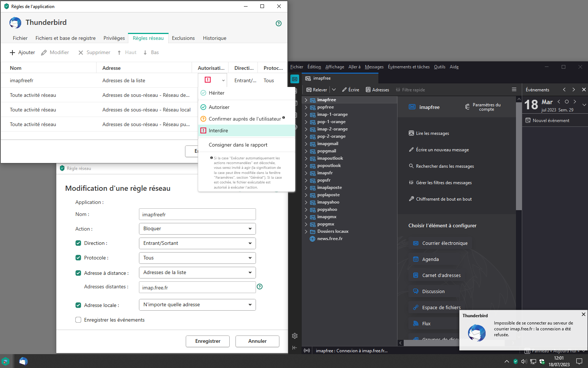588x368 pixels.
Task: Open the hamburger menu in Thunderbird toolbar
Action: pos(514,90)
